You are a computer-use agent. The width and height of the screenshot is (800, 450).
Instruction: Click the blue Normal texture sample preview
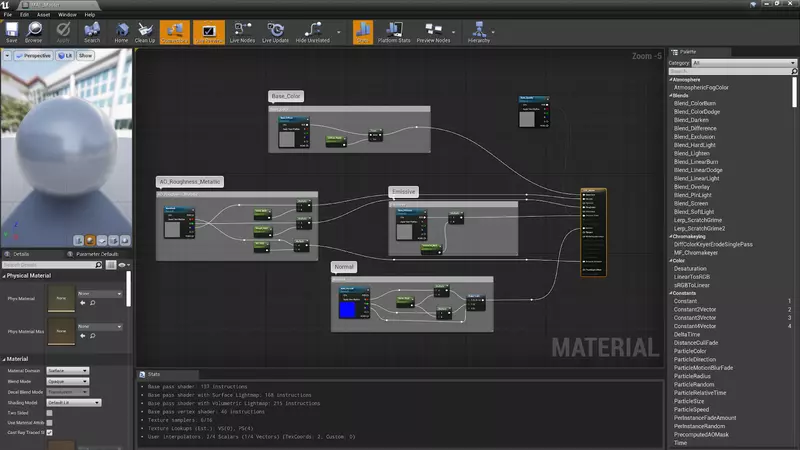pyautogui.click(x=347, y=310)
